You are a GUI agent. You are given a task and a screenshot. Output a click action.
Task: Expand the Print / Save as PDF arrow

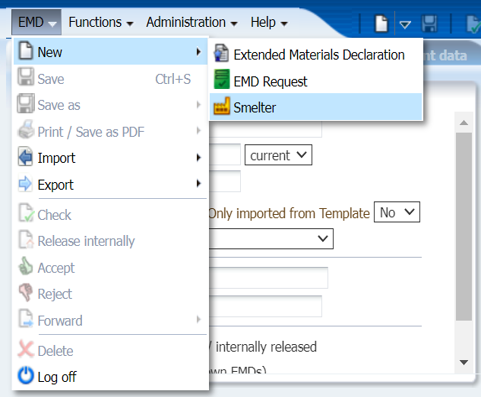199,131
